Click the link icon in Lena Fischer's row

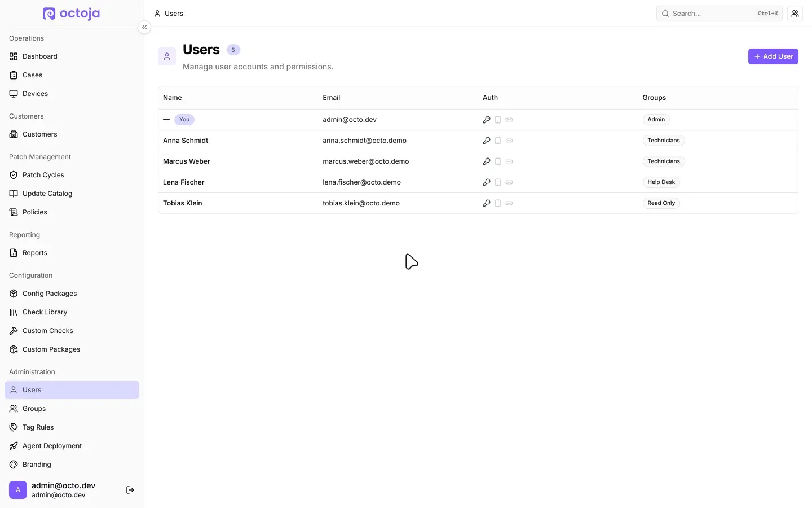[509, 182]
